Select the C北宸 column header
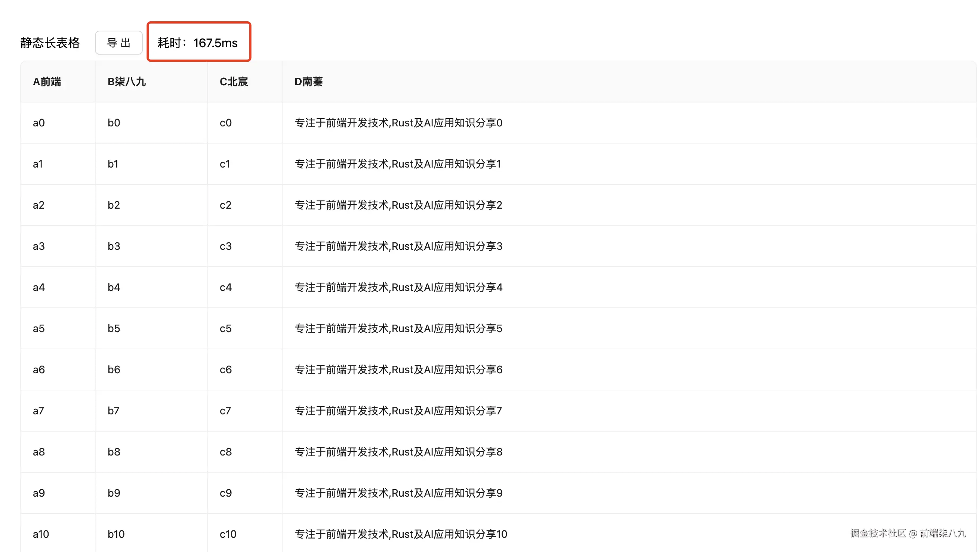Image resolution: width=980 pixels, height=552 pixels. (x=234, y=82)
